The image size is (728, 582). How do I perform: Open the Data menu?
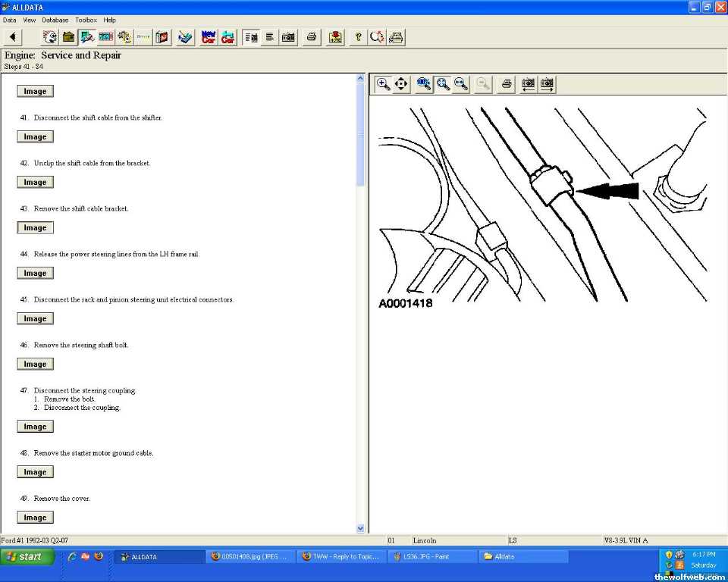click(9, 20)
